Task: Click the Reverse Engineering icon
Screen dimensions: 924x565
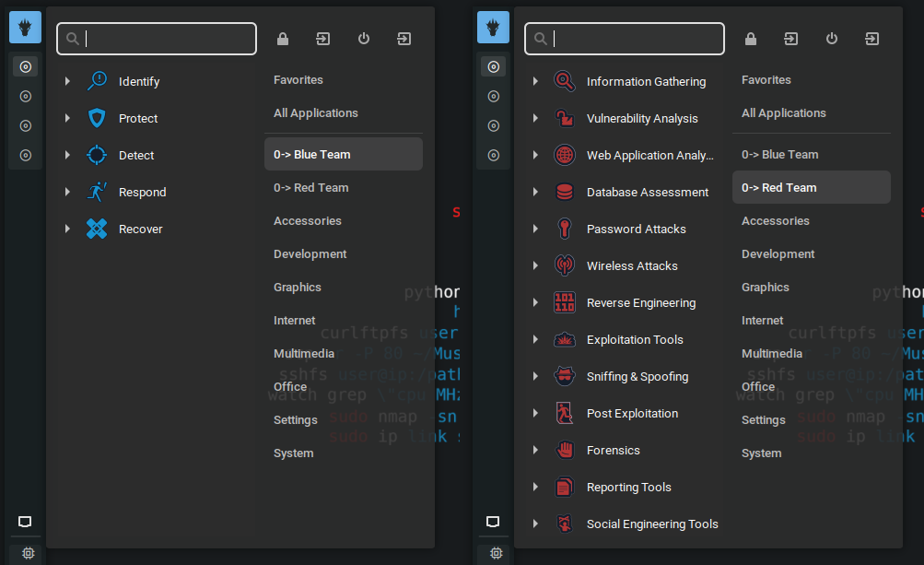Action: coord(565,302)
